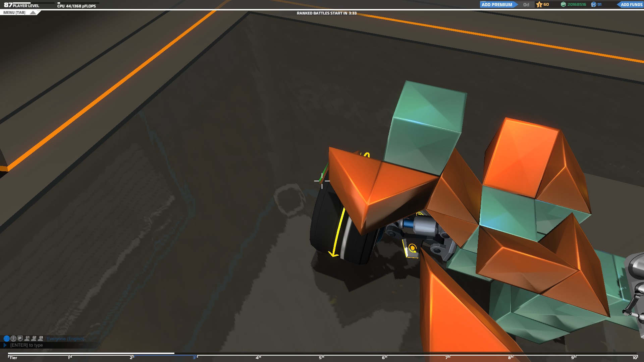Click the green RP currency icon

coord(563,4)
